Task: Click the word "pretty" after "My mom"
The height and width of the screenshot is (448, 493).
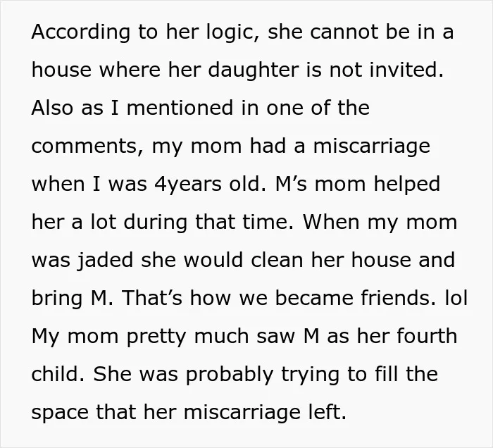Action: click(x=156, y=337)
